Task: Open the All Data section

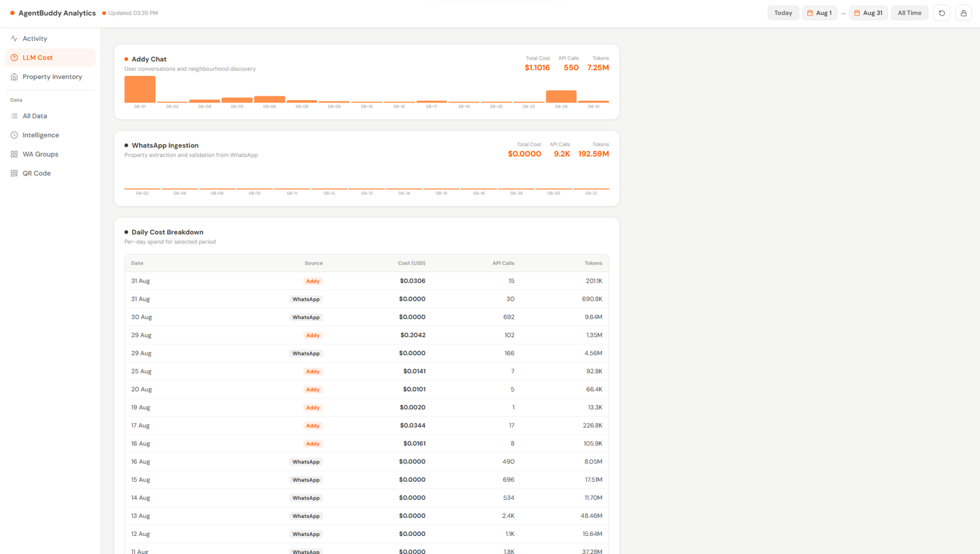Action: 50,116
